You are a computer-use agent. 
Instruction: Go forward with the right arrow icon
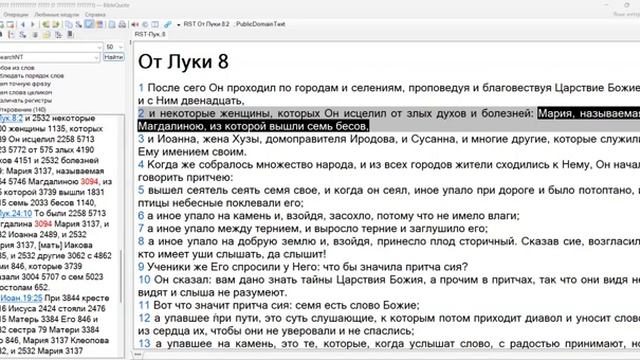tap(33, 24)
